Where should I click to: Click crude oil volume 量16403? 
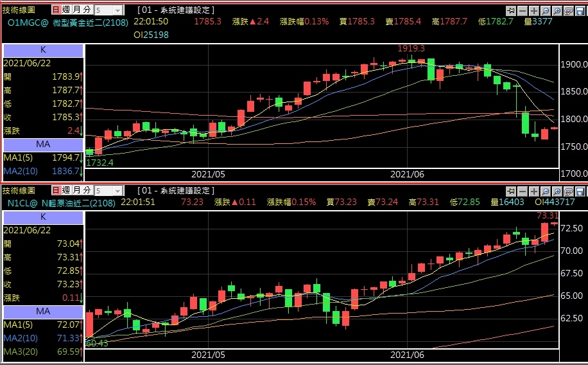[x=507, y=202]
